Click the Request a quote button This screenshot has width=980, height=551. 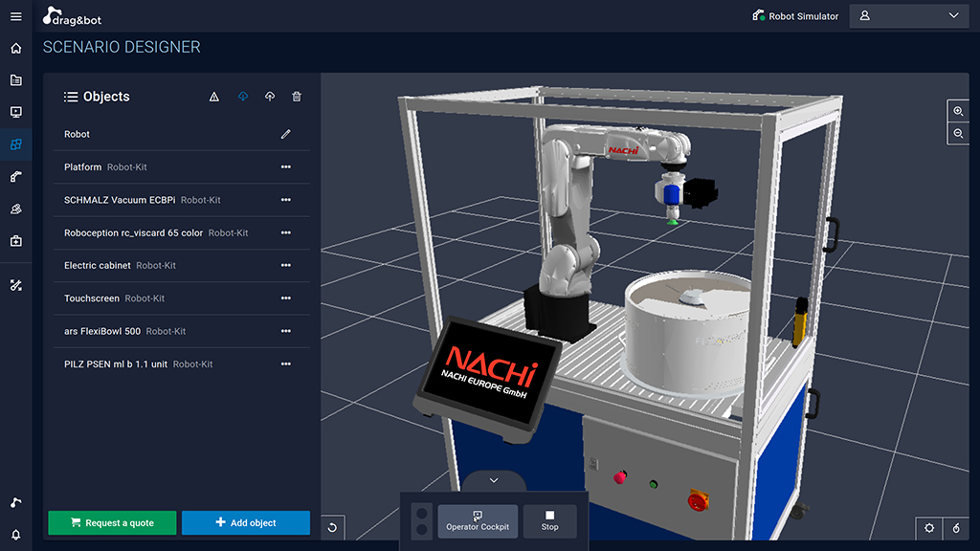tap(113, 523)
